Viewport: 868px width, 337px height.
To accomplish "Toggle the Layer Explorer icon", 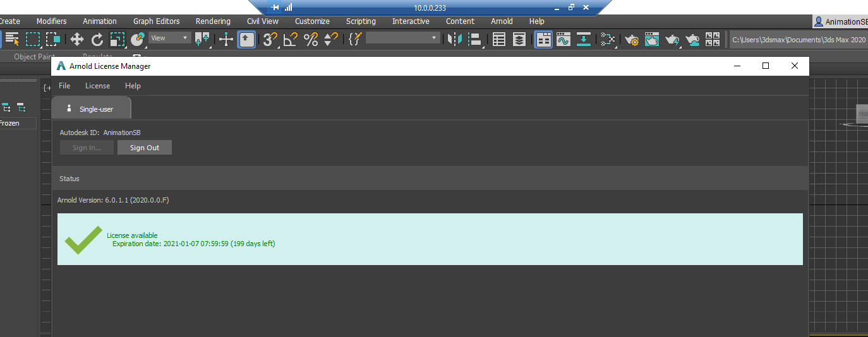I will tap(519, 39).
